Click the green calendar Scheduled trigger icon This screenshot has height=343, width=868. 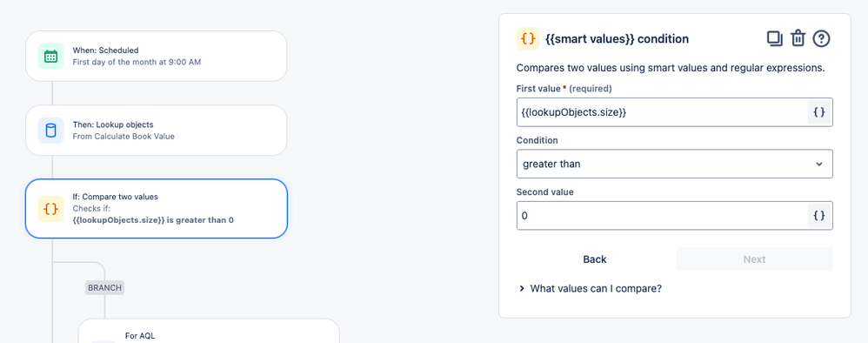(51, 56)
